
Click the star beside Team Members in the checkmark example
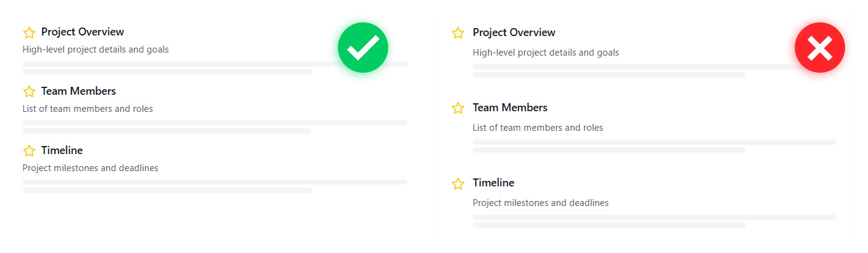point(29,92)
